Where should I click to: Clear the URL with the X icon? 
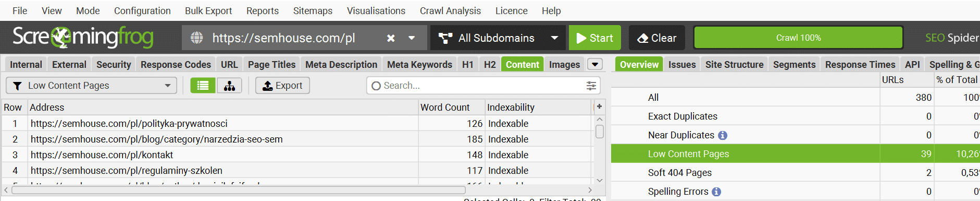(391, 38)
